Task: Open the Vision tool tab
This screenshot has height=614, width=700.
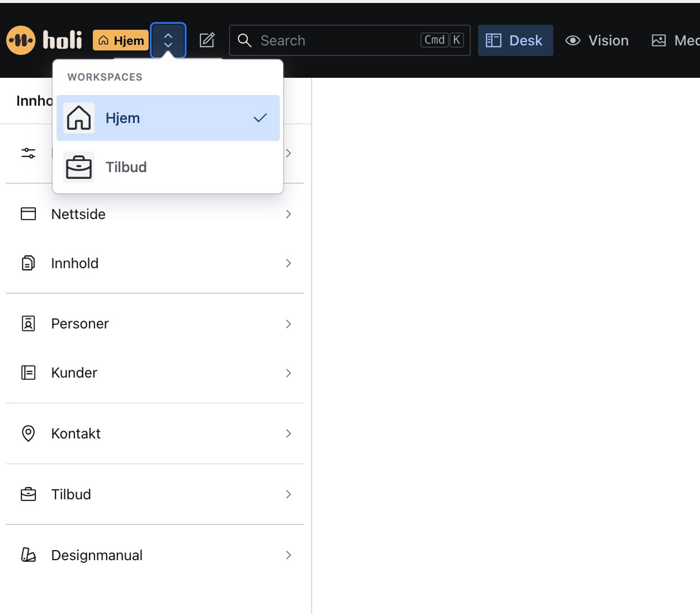Action: [x=597, y=40]
